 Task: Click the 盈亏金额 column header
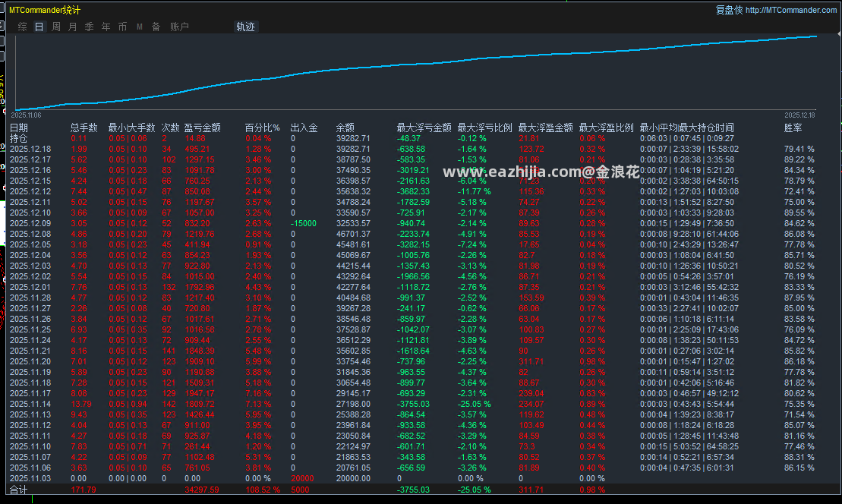[203, 128]
